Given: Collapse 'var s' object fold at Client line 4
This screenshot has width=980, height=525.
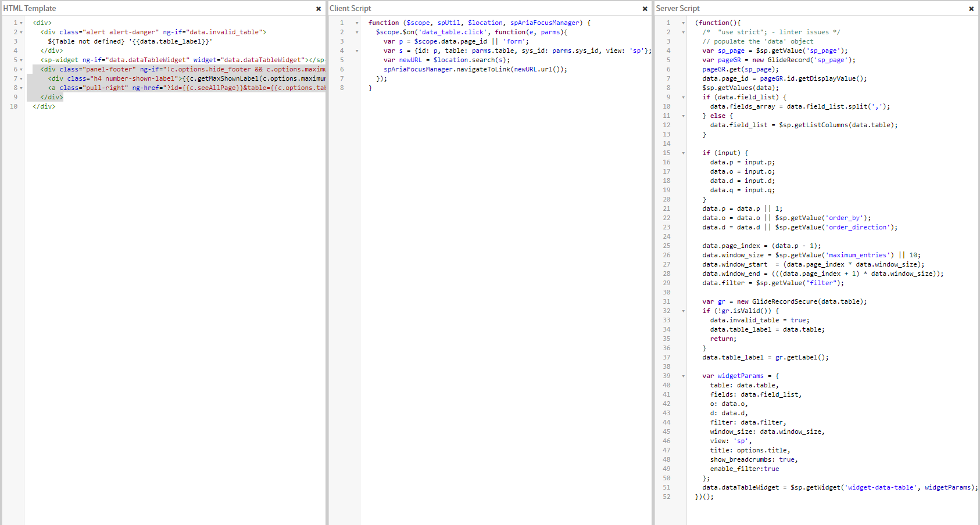Looking at the screenshot, I should tap(357, 51).
